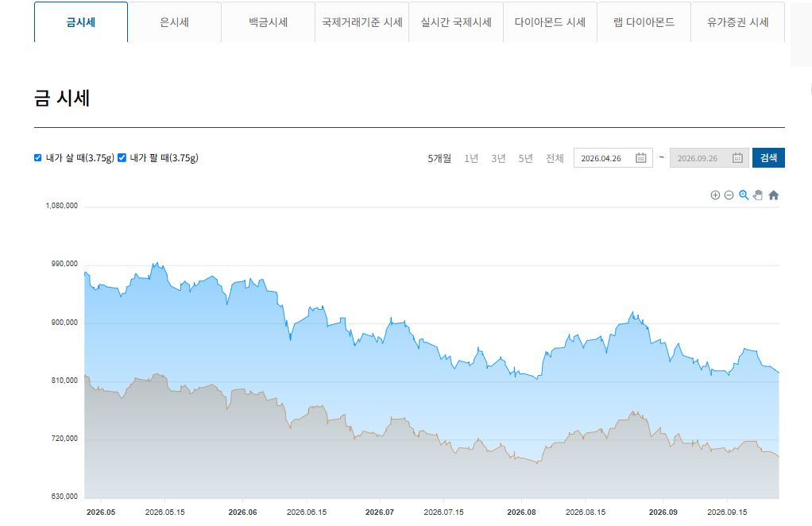Switch to the 은시세 tab
Screen dimensions: 812x526
pyautogui.click(x=175, y=22)
